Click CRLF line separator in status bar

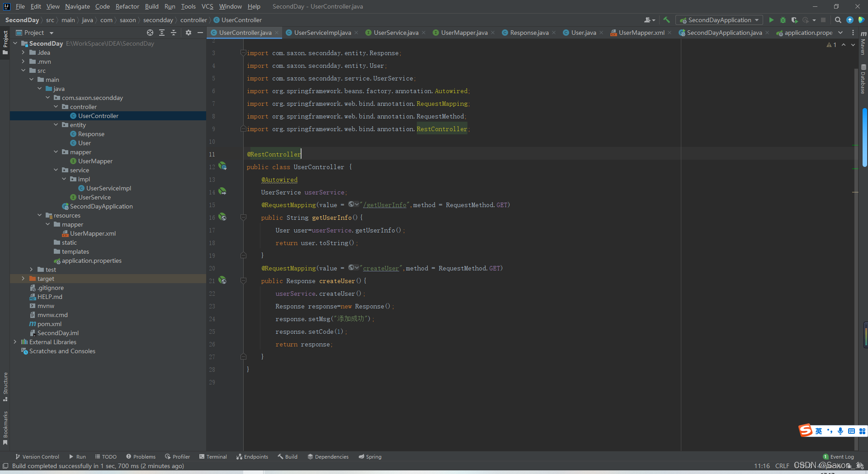point(782,466)
